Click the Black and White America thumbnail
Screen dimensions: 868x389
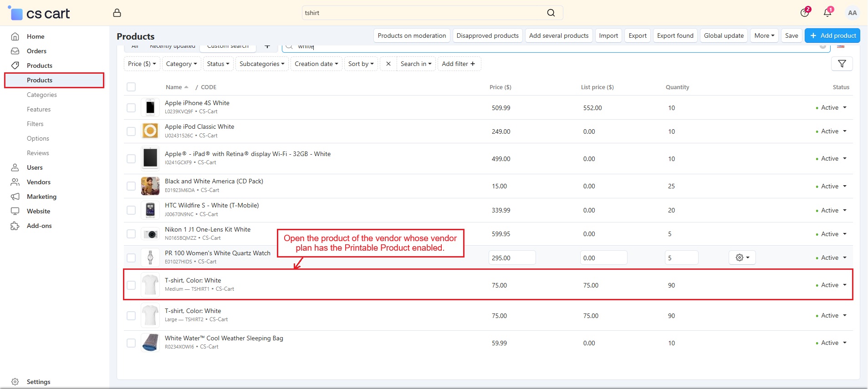(x=150, y=186)
